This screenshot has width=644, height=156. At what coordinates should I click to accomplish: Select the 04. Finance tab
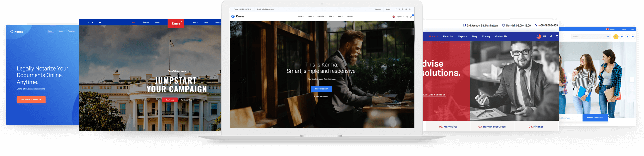(536, 127)
